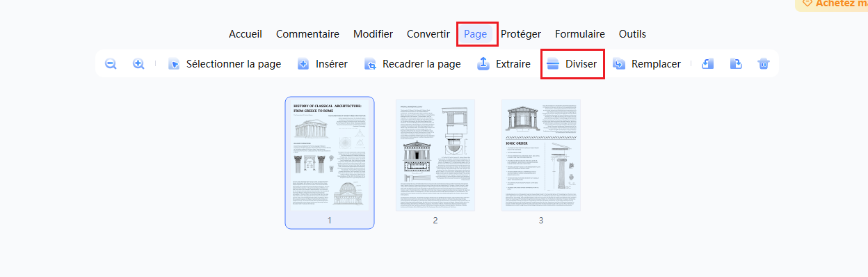The image size is (868, 277).
Task: Switch to the Commentaire tab
Action: pos(307,33)
